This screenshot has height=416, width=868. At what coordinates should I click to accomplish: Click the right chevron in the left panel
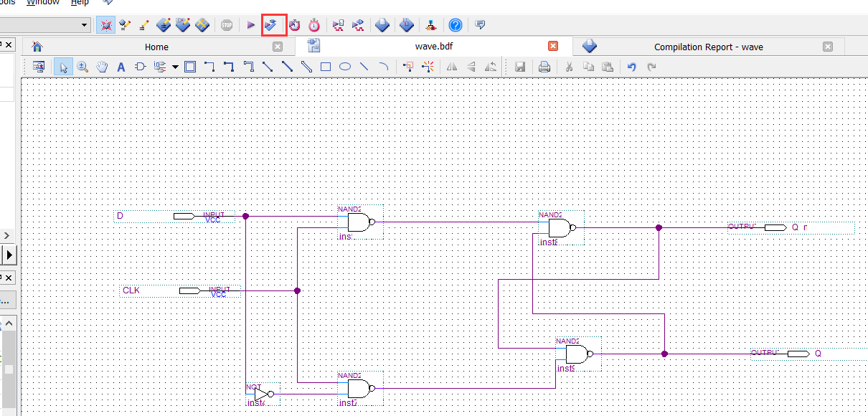pos(6,235)
